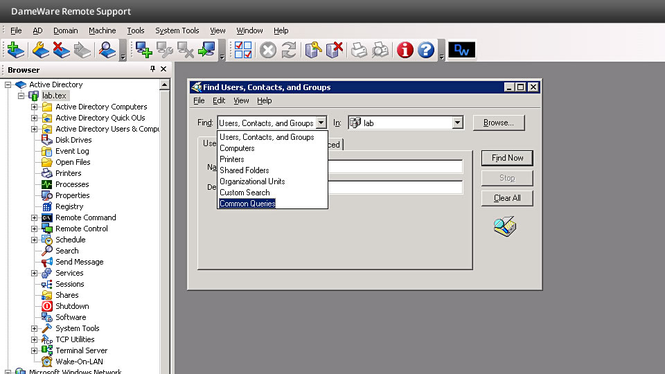Open the AD menu
The height and width of the screenshot is (374, 665).
38,31
